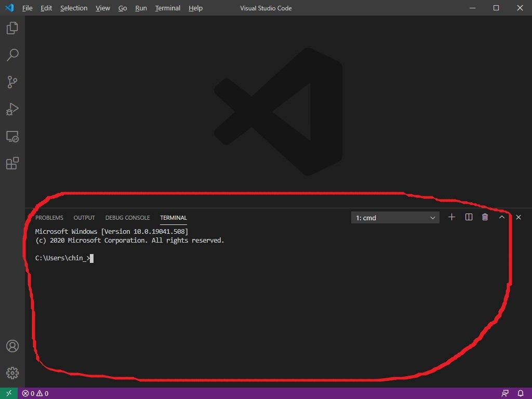Viewport: 532px width, 399px height.
Task: Close the terminal panel
Action: [518, 217]
